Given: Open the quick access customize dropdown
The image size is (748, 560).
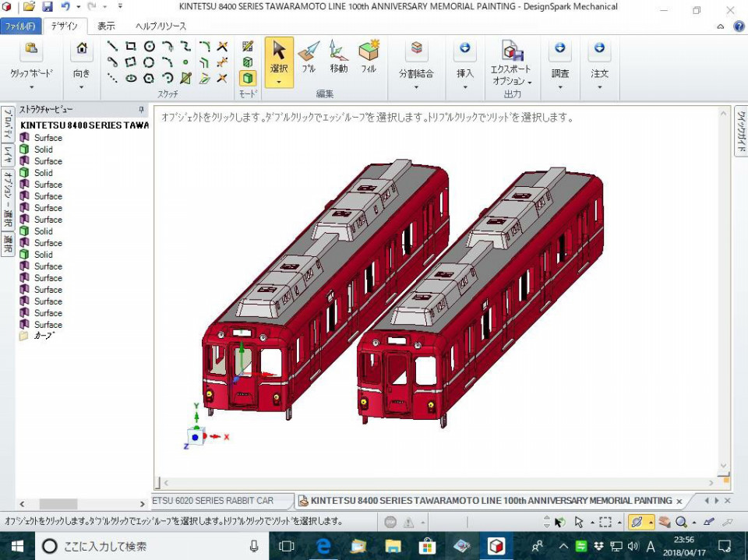Looking at the screenshot, I should click(120, 7).
